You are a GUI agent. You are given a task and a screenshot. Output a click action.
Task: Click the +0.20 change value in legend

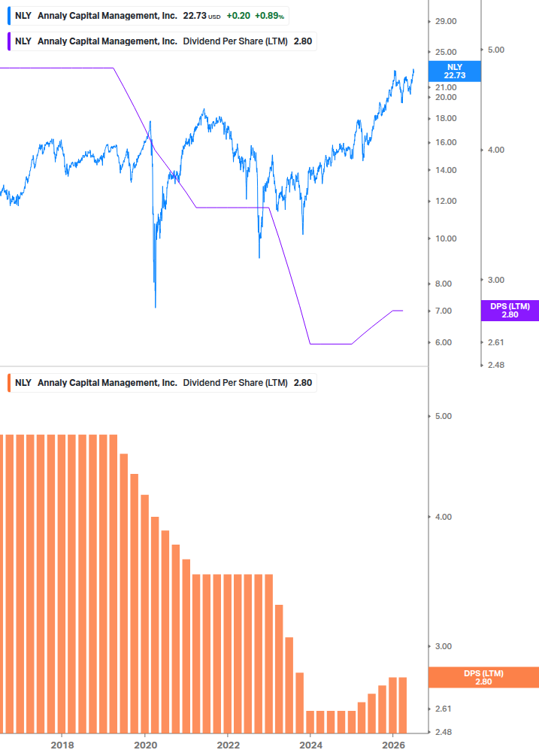pos(238,16)
